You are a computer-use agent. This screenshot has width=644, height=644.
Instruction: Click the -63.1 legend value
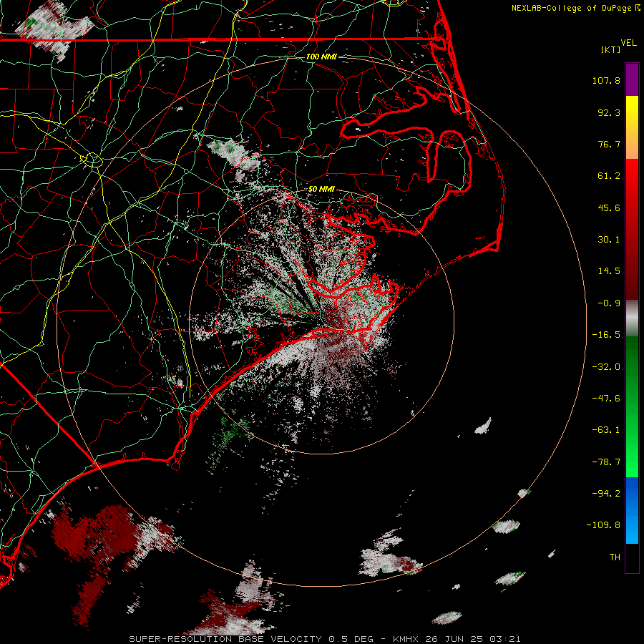(x=606, y=430)
